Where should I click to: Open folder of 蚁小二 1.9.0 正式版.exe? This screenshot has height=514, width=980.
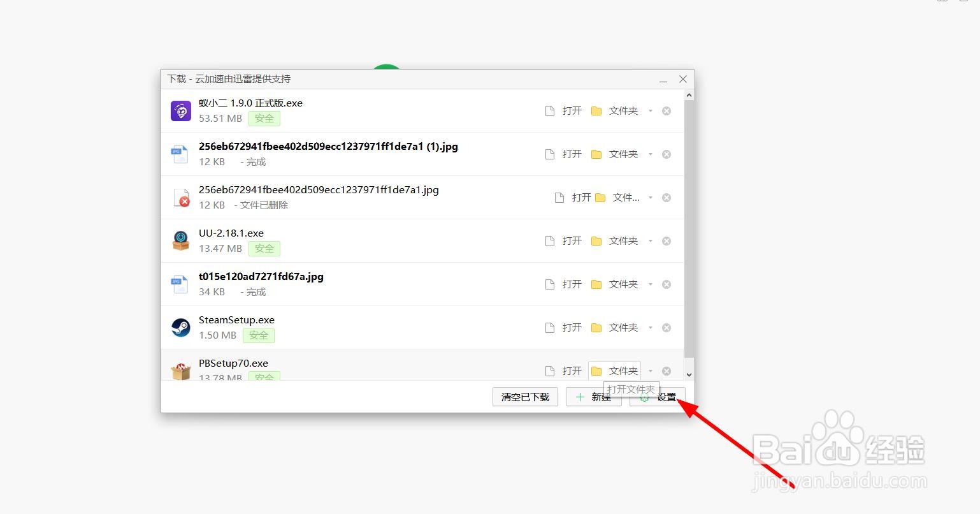point(615,111)
